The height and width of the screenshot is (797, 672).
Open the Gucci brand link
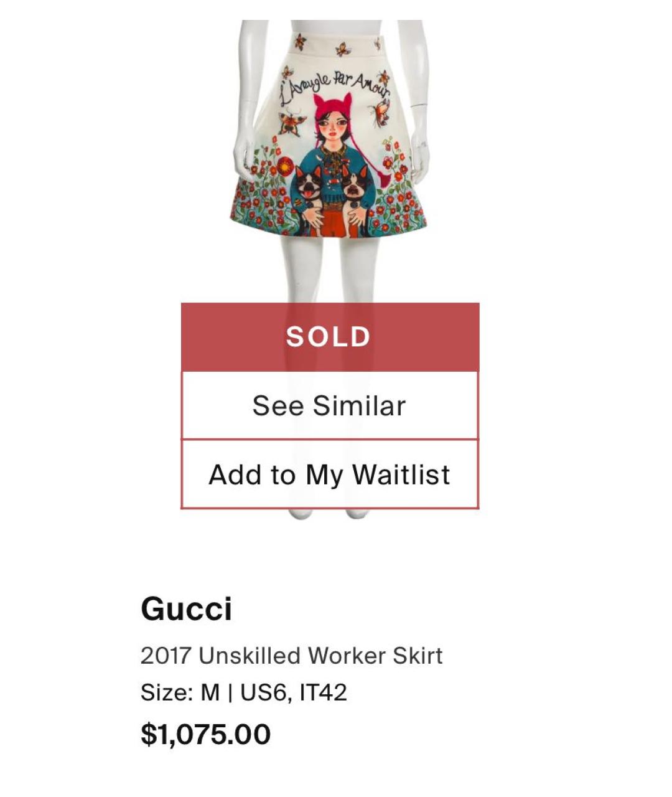coord(186,608)
